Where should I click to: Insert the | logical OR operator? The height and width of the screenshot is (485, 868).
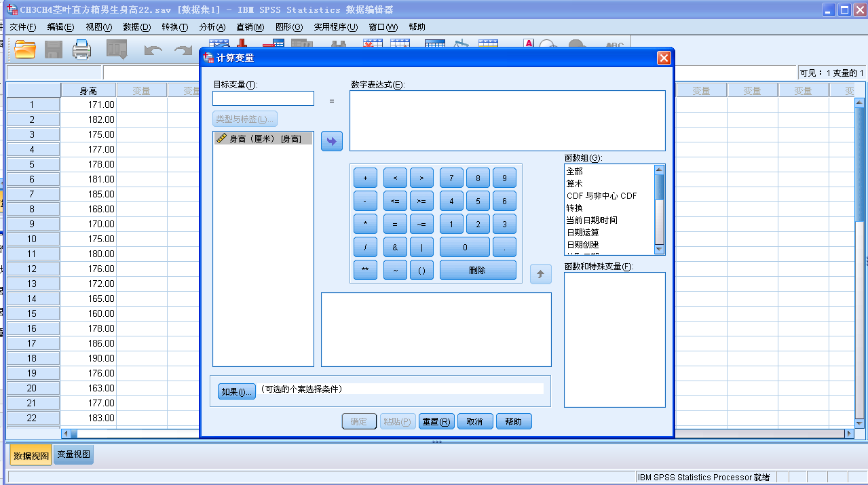(421, 248)
